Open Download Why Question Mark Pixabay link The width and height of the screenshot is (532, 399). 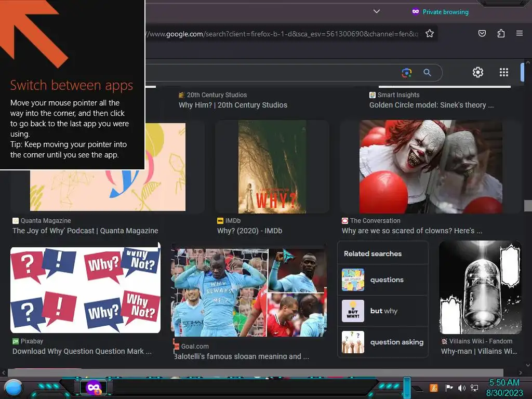click(82, 351)
